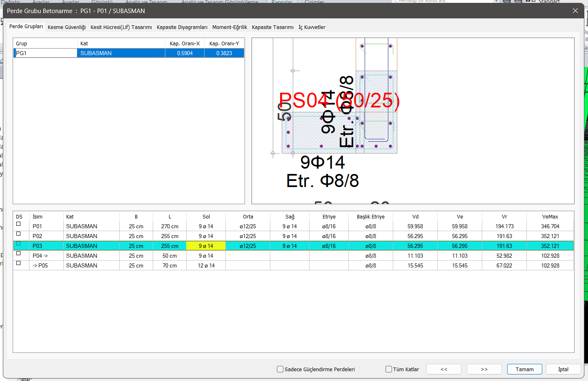Click Vd value 59.958 in P01

(x=415, y=226)
